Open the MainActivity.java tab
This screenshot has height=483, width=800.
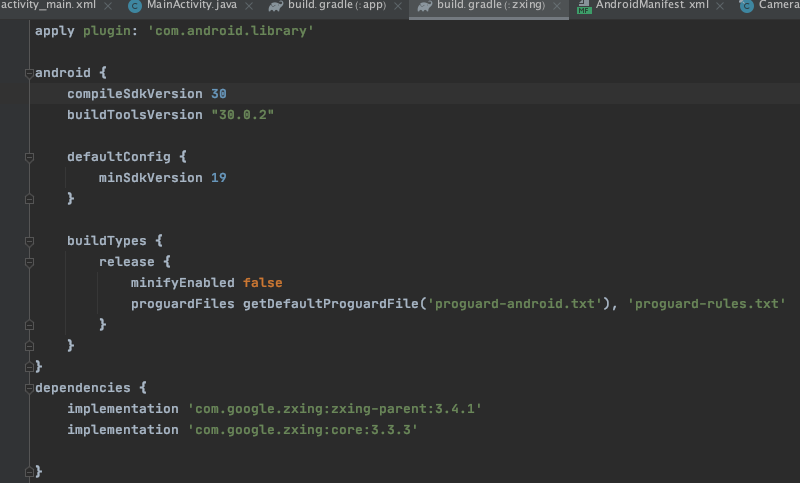192,5
